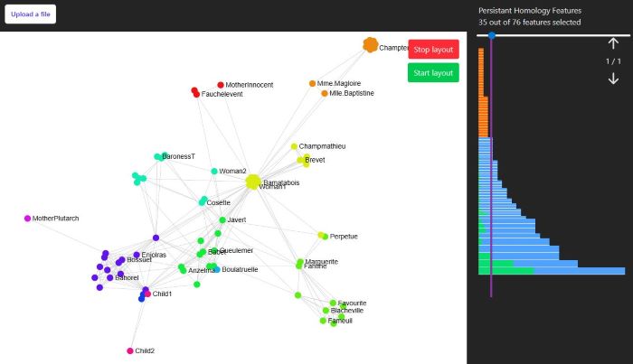This screenshot has width=633, height=364.
Task: Click the up arrow in barcode panel
Action: tap(613, 43)
